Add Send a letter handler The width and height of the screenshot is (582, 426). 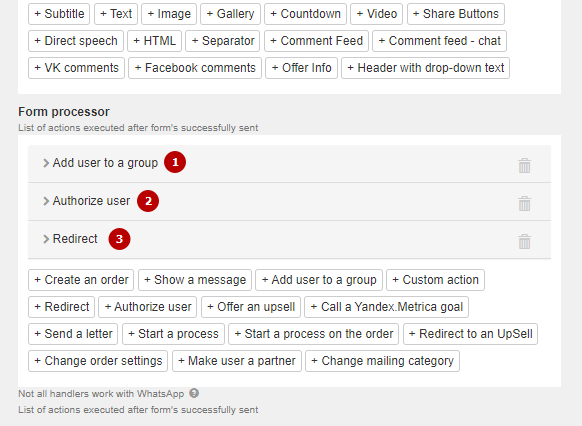73,334
